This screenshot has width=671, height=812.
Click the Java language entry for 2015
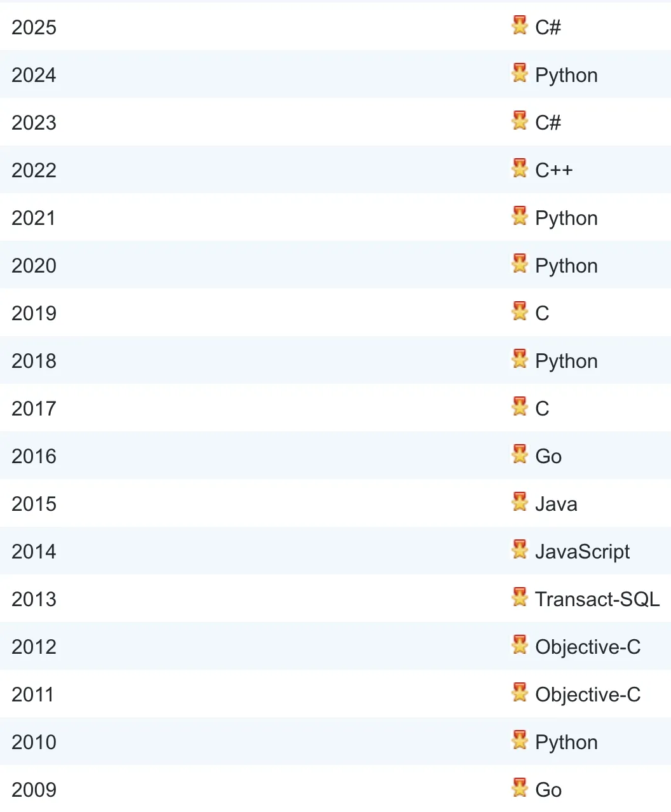pos(556,504)
